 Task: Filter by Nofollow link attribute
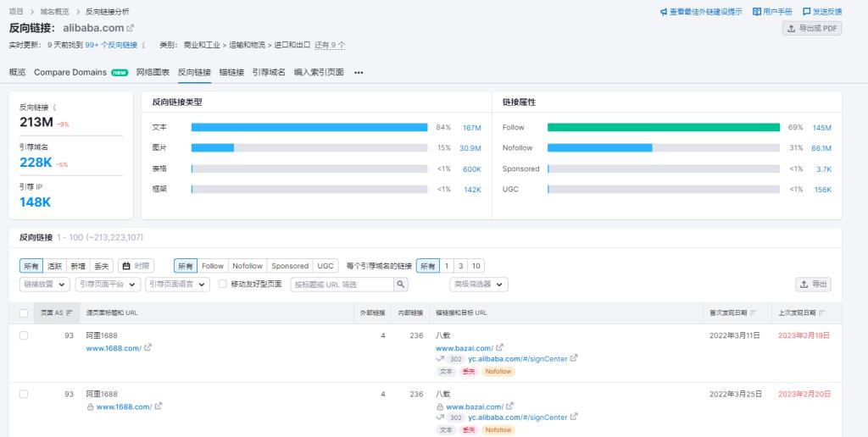point(248,266)
